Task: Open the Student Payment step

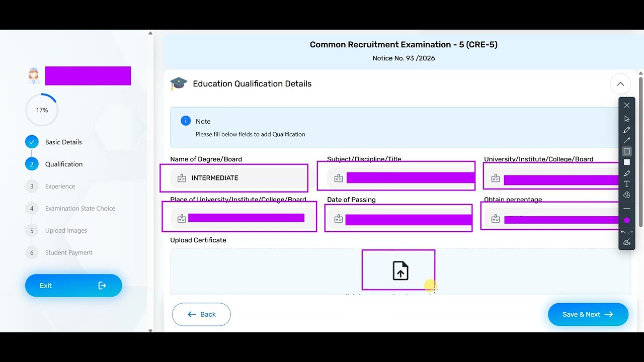Action: [x=59, y=252]
